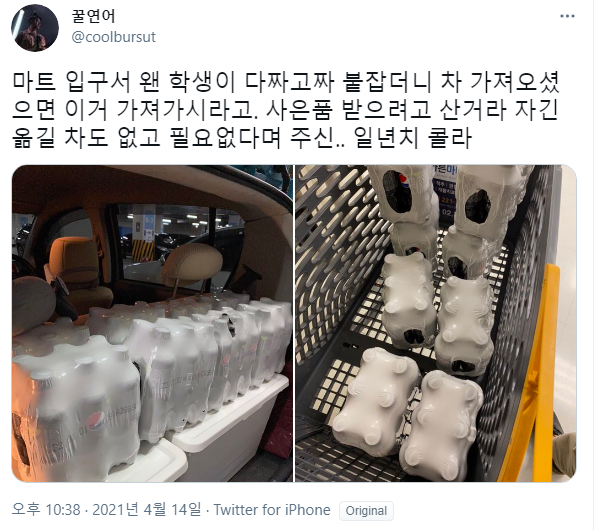Enlarge the right photo of the shopping cart

pos(436,324)
